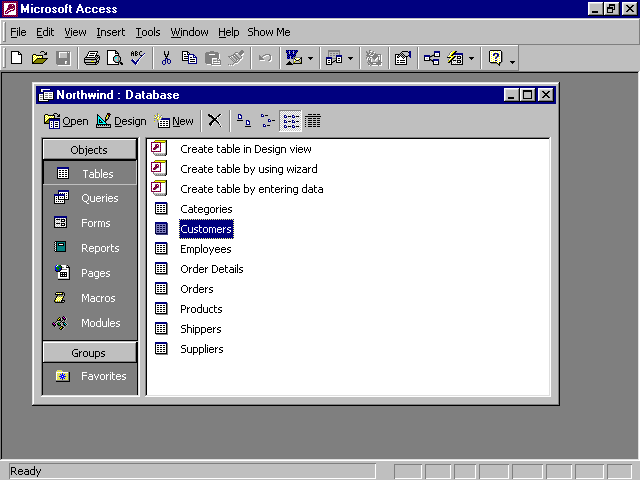The width and height of the screenshot is (640, 480).
Task: Click the Print Preview magnifier icon
Action: [x=115, y=58]
